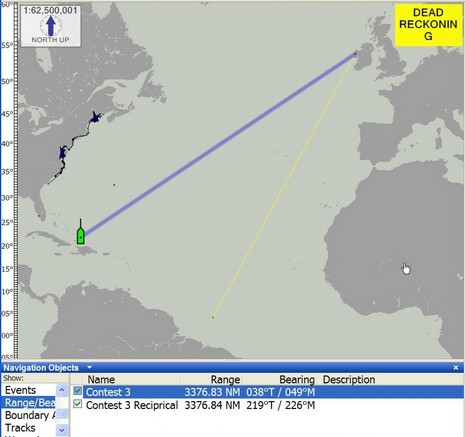Select Boundary option in the Show list
Viewport: 465px width, 437px height.
click(x=30, y=415)
